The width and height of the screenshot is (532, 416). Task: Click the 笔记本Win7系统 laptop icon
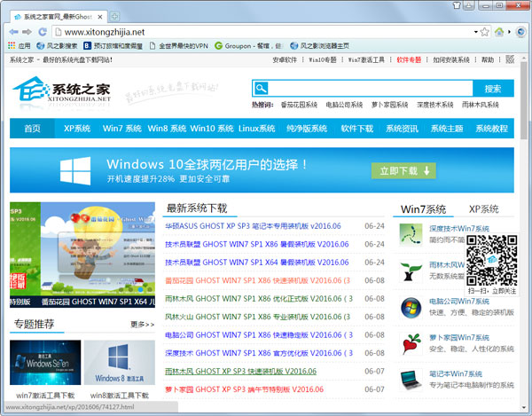pos(411,380)
